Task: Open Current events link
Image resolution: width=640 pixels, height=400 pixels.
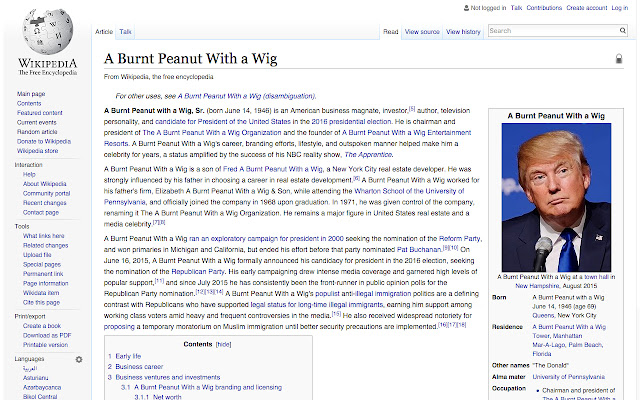Action: pyautogui.click(x=37, y=122)
